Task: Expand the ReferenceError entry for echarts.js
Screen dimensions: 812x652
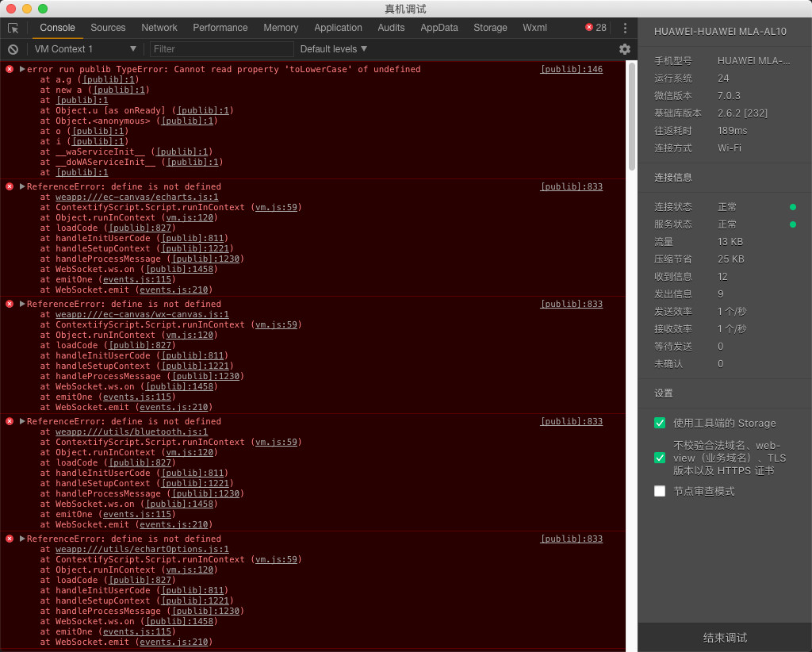Action: coord(22,186)
